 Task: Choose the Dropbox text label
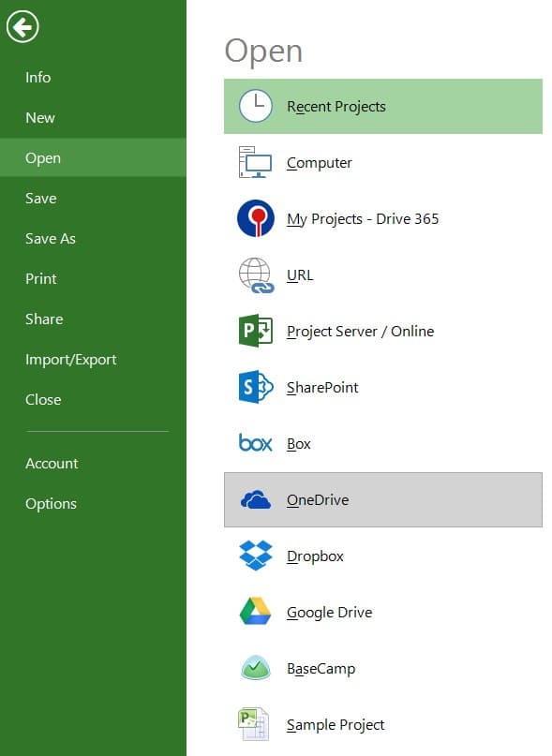point(315,556)
